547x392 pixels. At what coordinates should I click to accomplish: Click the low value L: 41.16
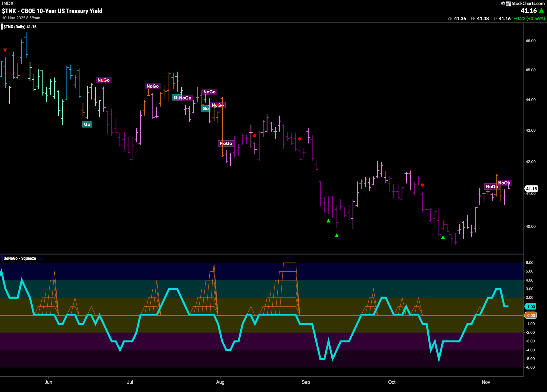tap(502, 19)
